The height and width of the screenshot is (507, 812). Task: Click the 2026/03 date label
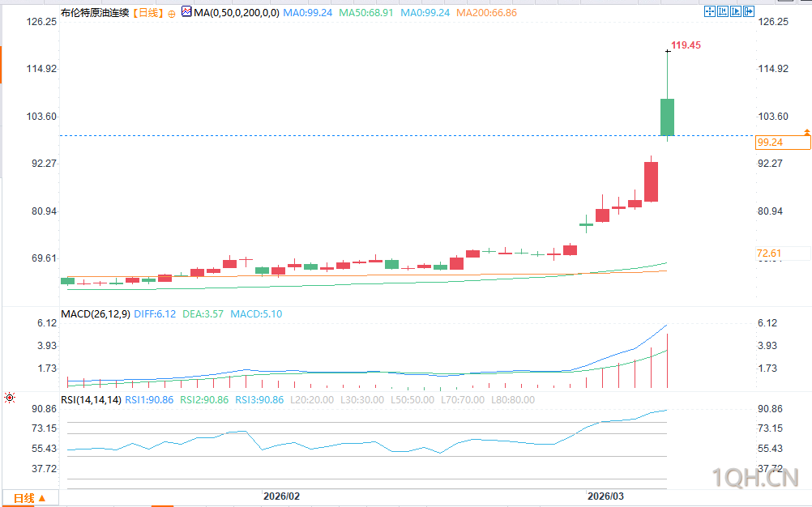click(605, 496)
